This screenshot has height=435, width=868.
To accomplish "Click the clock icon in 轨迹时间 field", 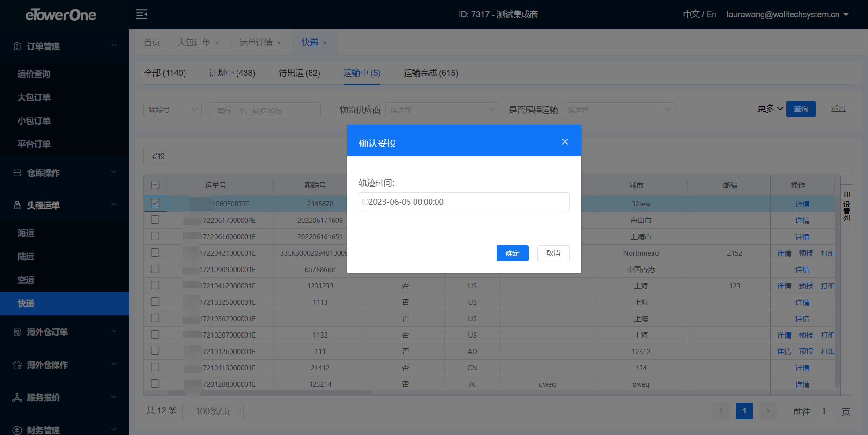I will 365,202.
